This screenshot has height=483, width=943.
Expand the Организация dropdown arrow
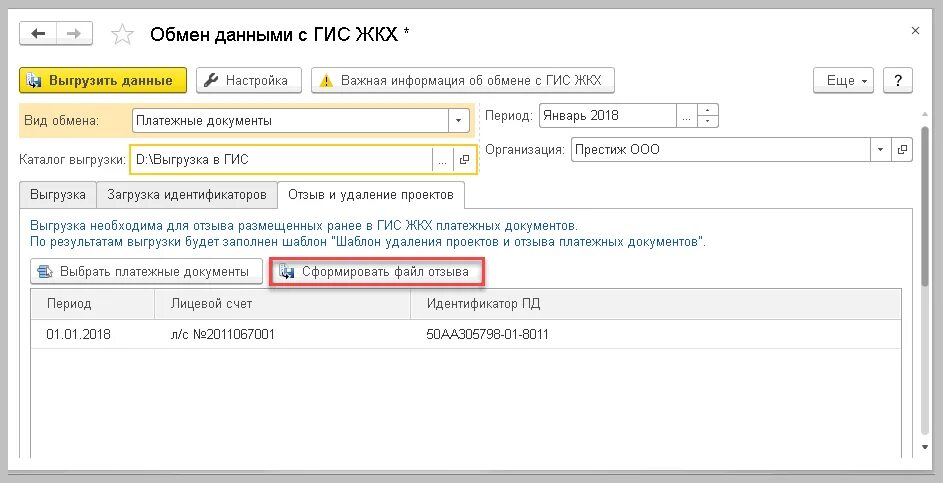click(880, 150)
